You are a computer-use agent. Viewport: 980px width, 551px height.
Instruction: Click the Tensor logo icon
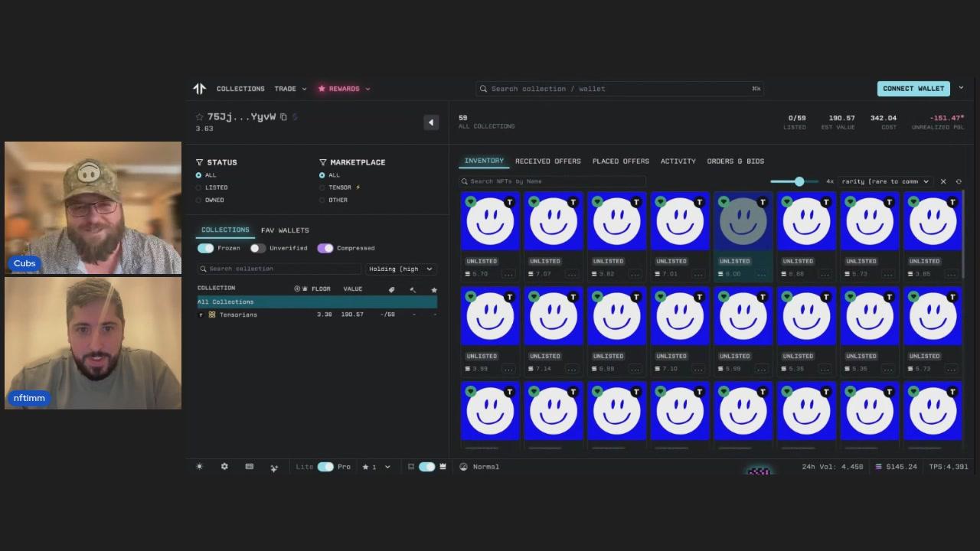[200, 89]
